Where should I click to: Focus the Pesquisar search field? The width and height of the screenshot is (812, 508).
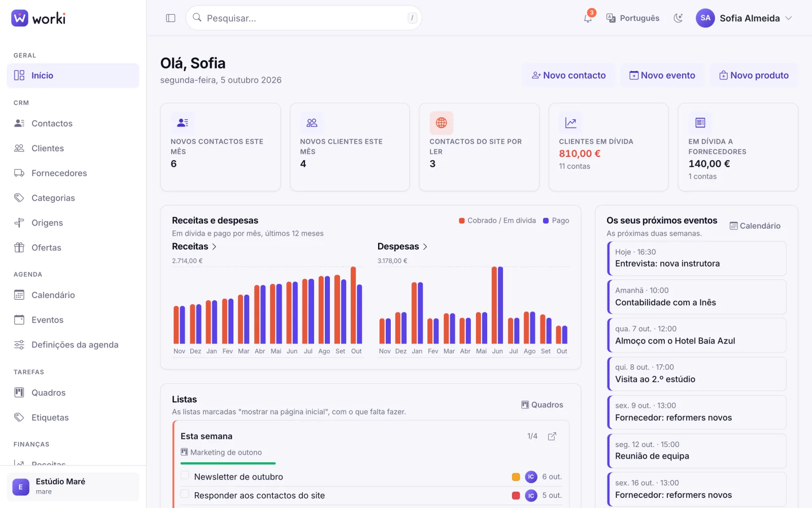point(303,18)
